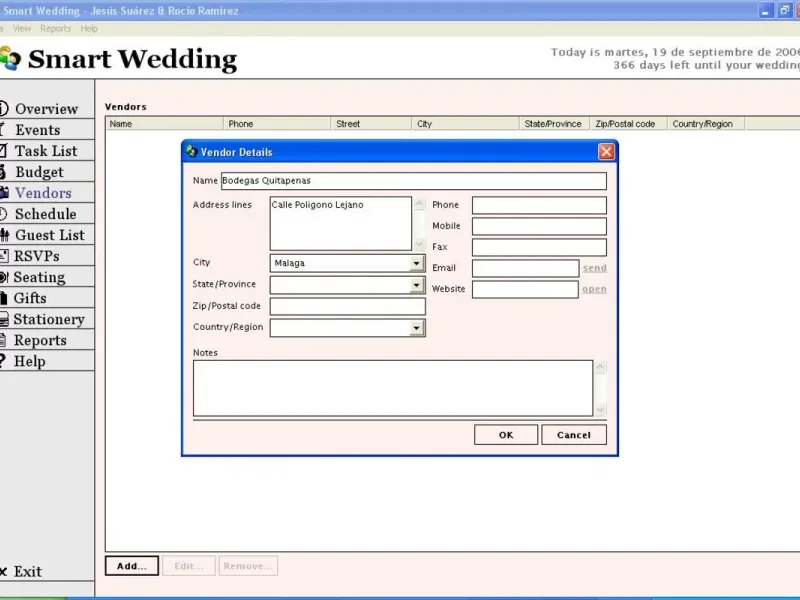This screenshot has width=800, height=600.
Task: Focus the Phone input field
Action: click(x=539, y=205)
